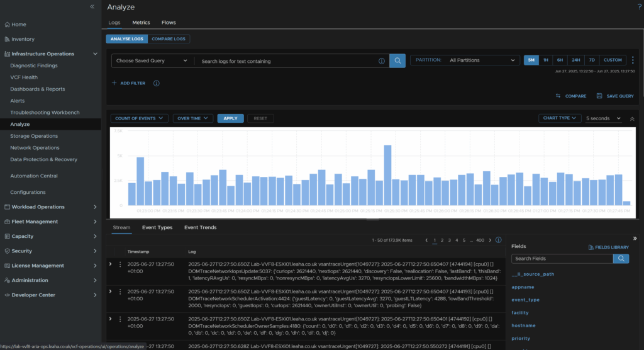Open the Chart Type dropdown
Screen dimensions: 644x350
coord(560,118)
